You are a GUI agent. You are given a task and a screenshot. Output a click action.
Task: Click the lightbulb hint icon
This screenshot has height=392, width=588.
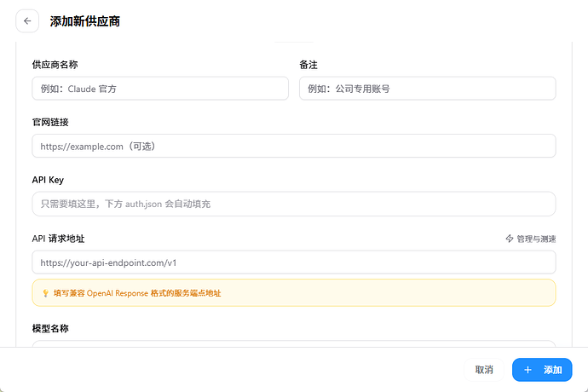tap(45, 293)
